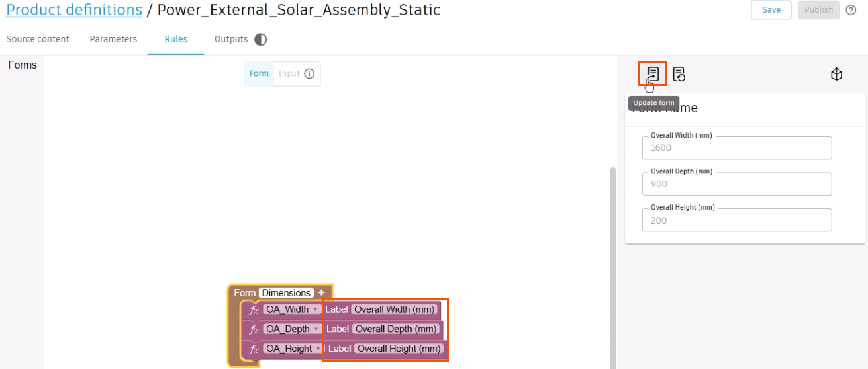Viewport: 868px width, 369px height.
Task: Click the plus icon on Dimensions form block
Action: (321, 292)
